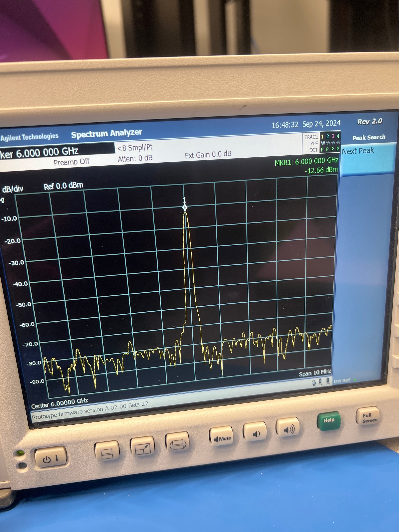Click the Atten: 0 dB setting
This screenshot has width=399, height=532.
[135, 158]
